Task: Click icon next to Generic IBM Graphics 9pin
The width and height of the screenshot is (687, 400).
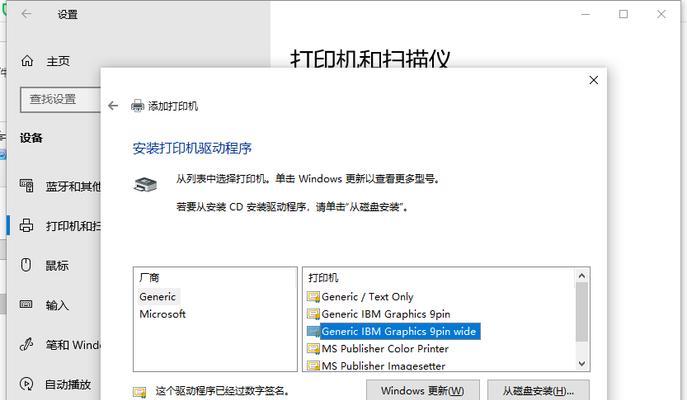Action: point(313,314)
